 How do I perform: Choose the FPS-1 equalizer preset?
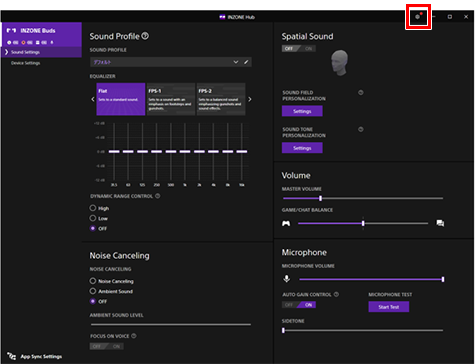tap(171, 99)
